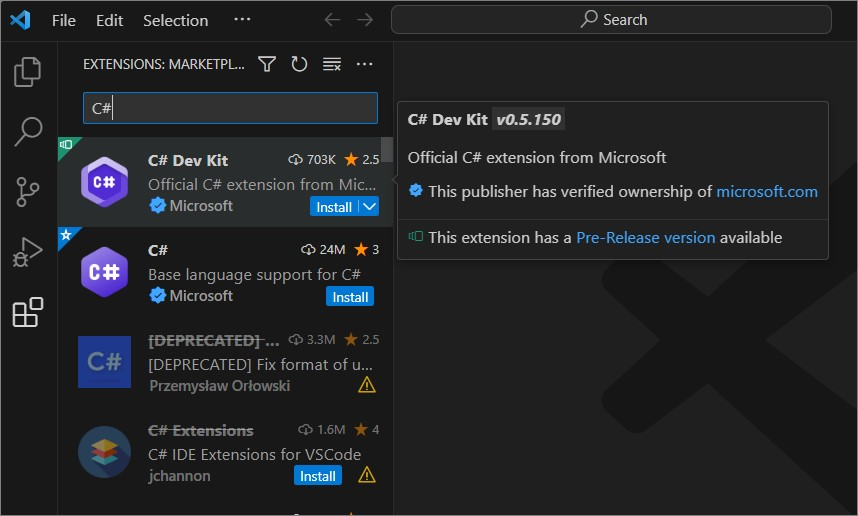
Task: Select the 'Base language support for C#' description
Action: 254,274
